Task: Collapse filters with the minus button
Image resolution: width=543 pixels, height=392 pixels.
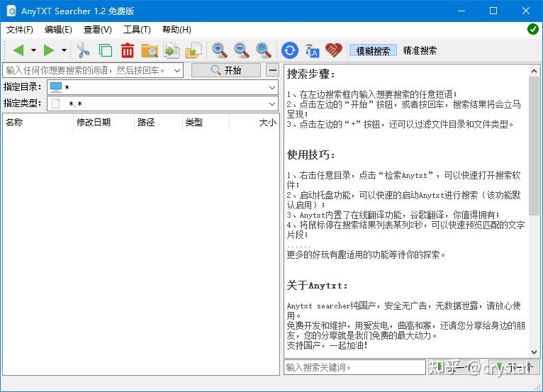Action: point(272,70)
